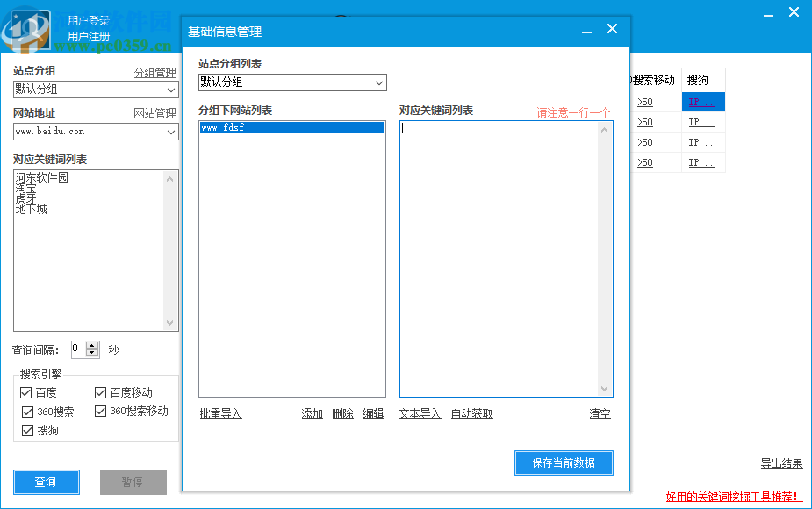Uncheck the 搜狗 checkbox
The height and width of the screenshot is (509, 812).
(x=28, y=431)
